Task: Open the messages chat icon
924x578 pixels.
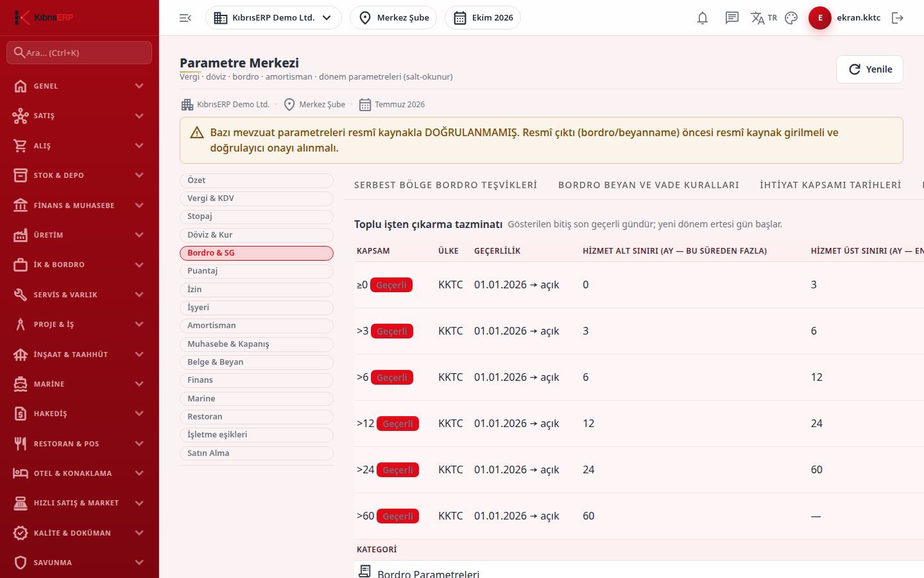Action: [732, 18]
